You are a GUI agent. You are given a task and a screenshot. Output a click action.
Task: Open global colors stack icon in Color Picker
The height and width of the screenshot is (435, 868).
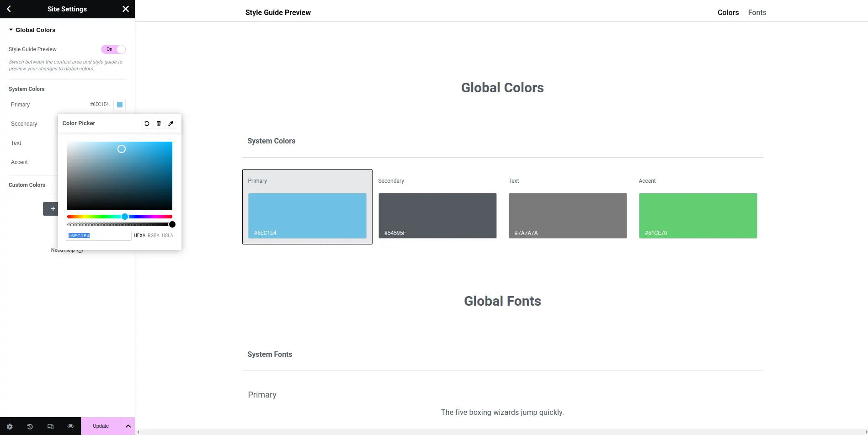[159, 123]
